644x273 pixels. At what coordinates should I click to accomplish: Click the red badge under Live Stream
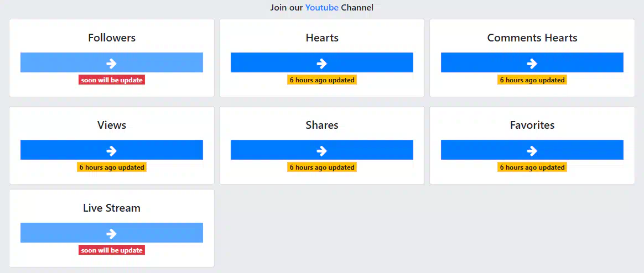112,250
